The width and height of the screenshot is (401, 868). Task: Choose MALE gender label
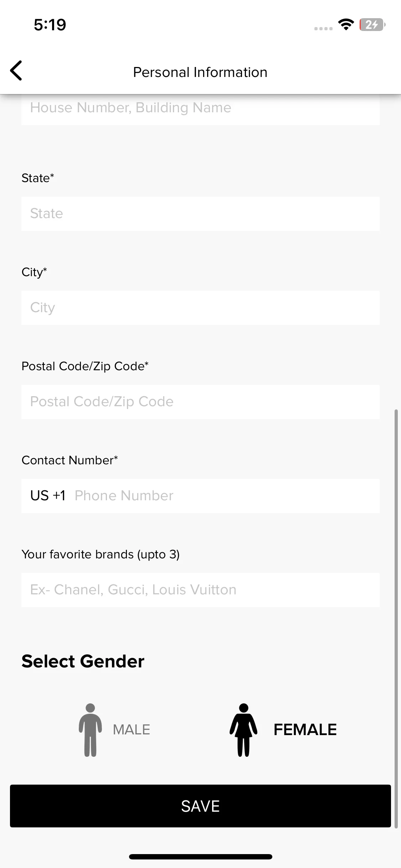point(132,730)
